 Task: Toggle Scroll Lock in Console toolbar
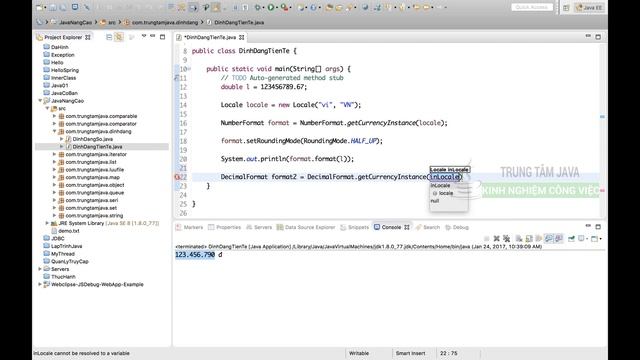[x=529, y=238]
